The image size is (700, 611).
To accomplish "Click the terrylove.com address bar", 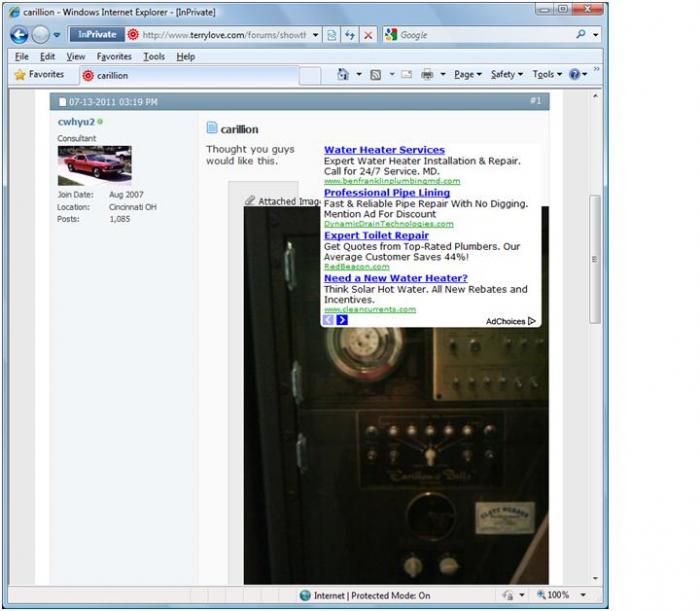I will [x=224, y=35].
